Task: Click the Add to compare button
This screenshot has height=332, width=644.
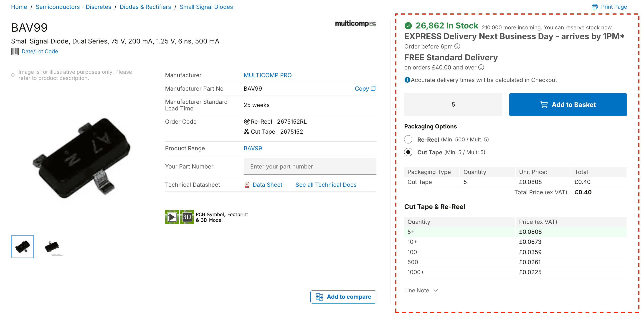Action: click(343, 297)
